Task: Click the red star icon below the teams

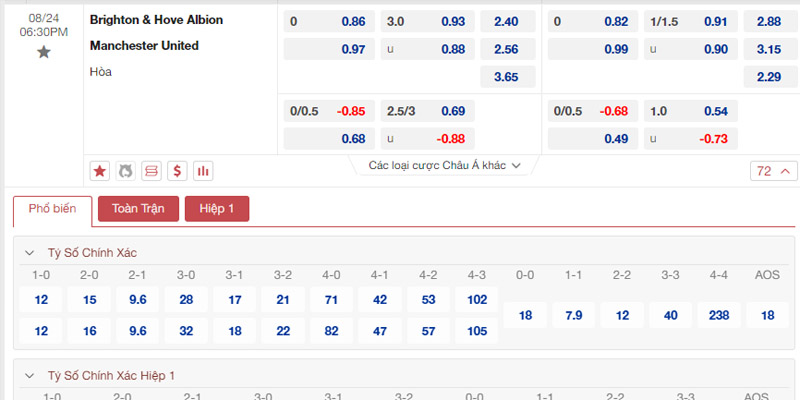Action: 100,171
